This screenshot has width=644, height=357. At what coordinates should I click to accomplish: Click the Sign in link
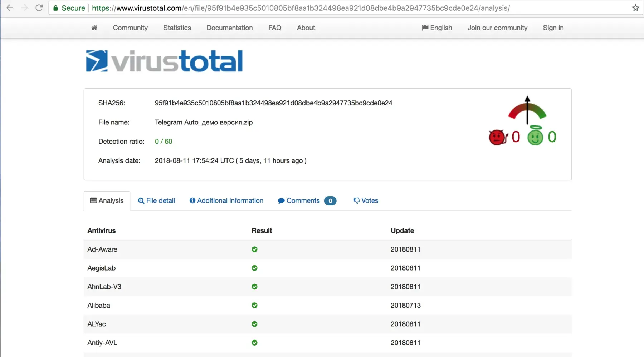553,28
